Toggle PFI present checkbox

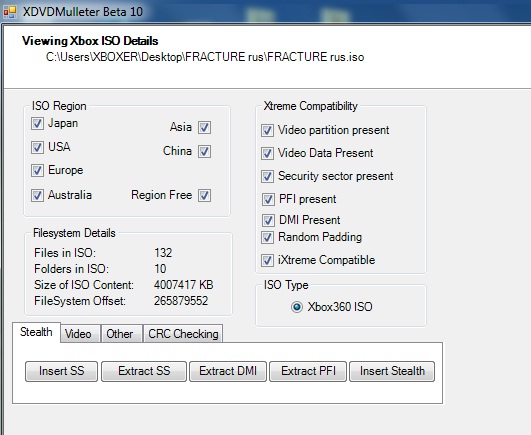[268, 199]
